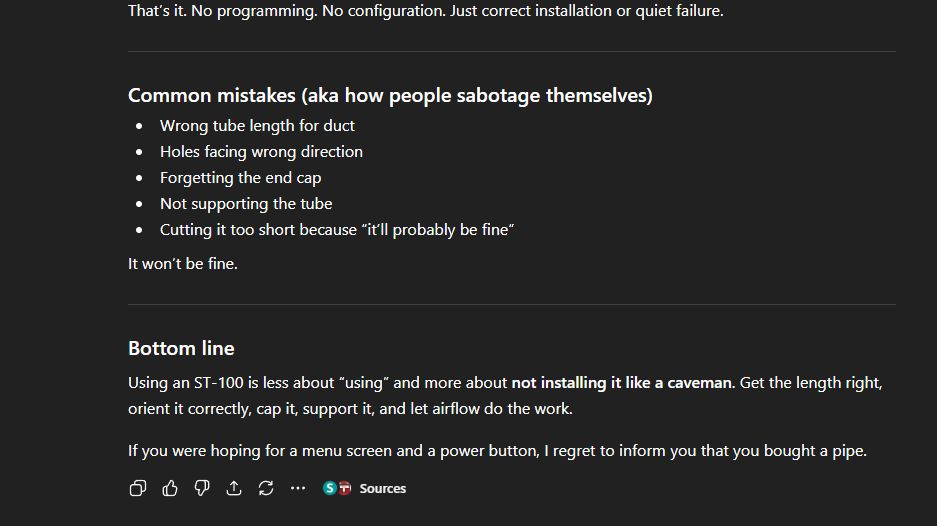Click the "Cutting it too short" bullet

(337, 229)
